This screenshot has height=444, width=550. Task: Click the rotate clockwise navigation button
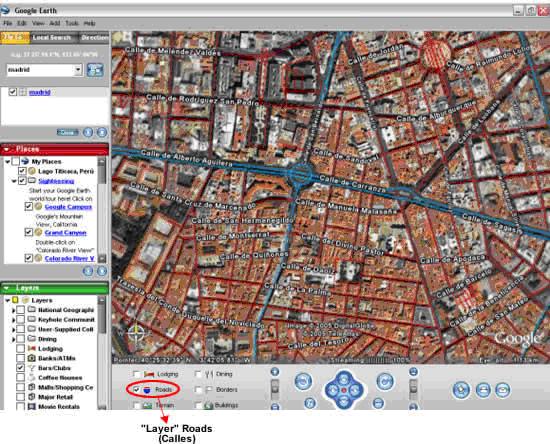[385, 381]
